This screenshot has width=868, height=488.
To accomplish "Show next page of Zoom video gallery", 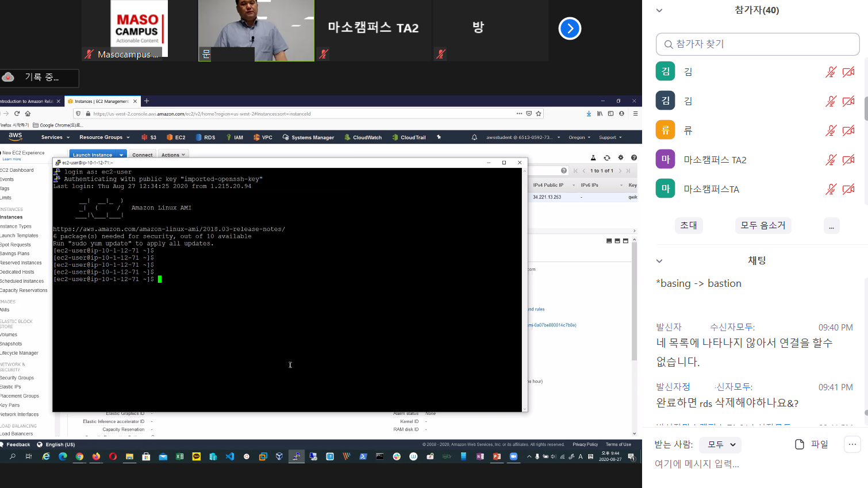I will click(570, 28).
